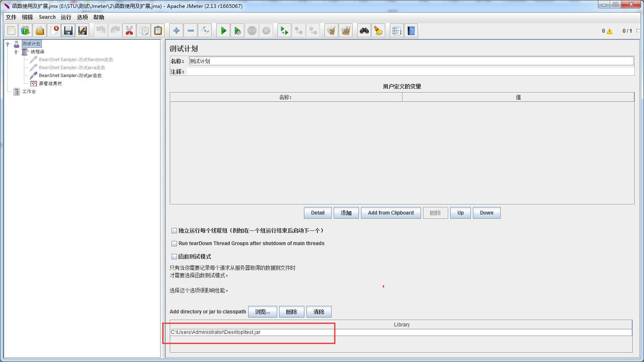Start the test with the green play icon

[x=223, y=31]
